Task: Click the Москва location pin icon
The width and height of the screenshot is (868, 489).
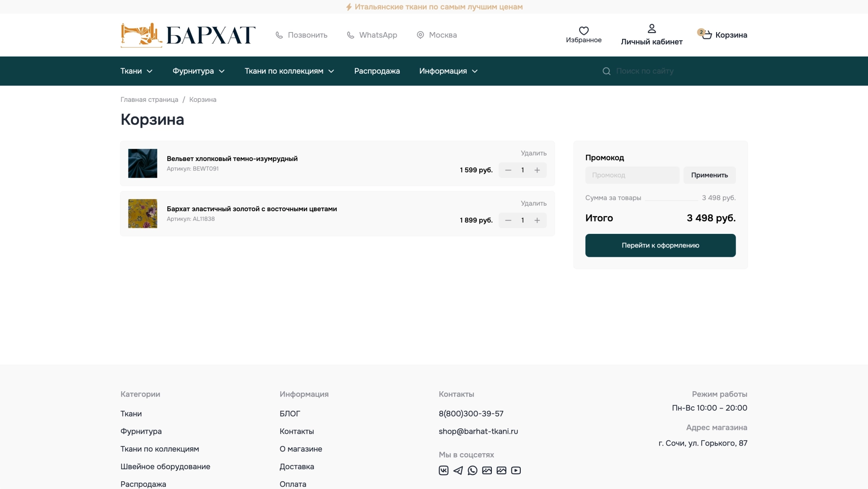Action: [x=420, y=35]
